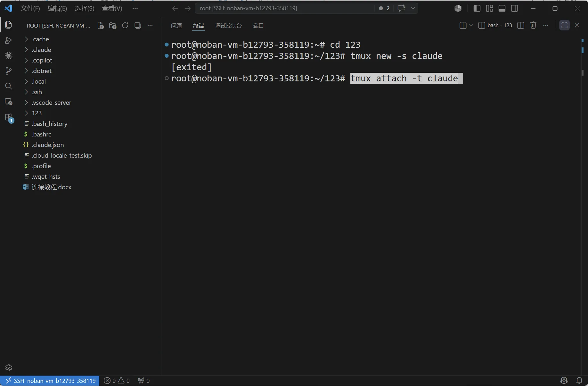Create a new file in explorer
This screenshot has height=386, width=588.
tap(101, 26)
